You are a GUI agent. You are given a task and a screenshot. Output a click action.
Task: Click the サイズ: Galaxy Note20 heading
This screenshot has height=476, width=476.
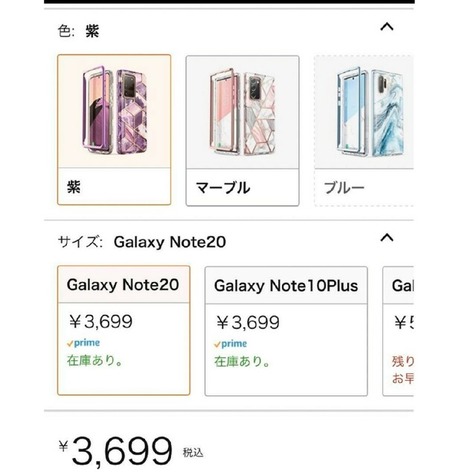coord(142,242)
